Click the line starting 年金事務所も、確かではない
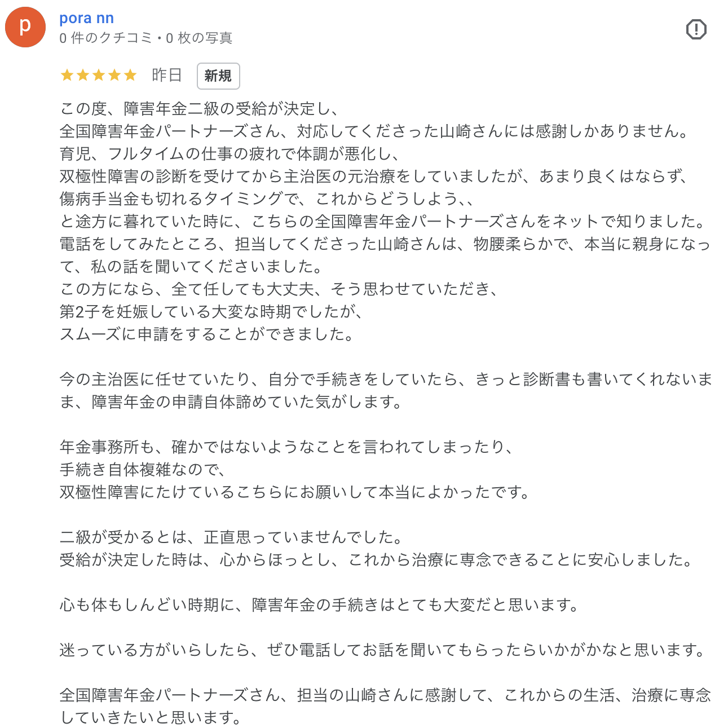The width and height of the screenshot is (728, 728). click(x=286, y=447)
